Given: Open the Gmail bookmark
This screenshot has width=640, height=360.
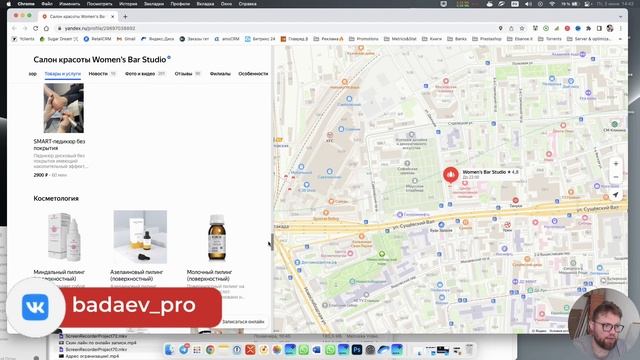Looking at the screenshot, I should pos(126,39).
